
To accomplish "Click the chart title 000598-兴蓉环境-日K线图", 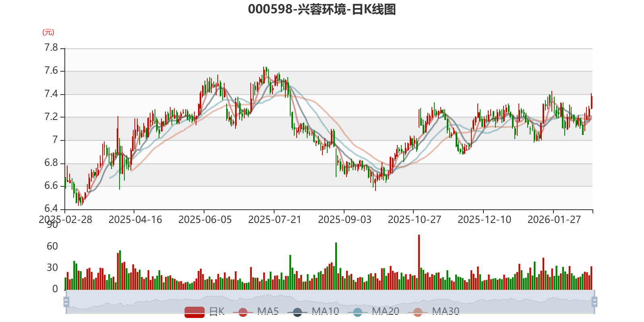I will point(322,9).
